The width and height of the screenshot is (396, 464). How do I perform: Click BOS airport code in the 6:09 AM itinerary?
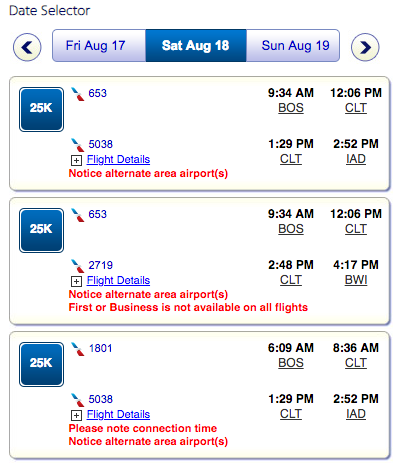tap(291, 363)
